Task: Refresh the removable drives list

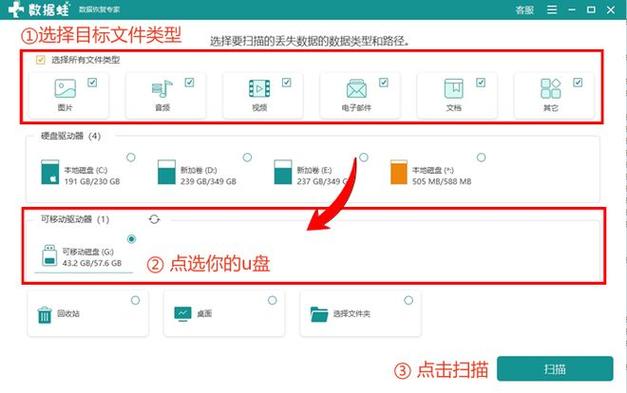Action: [154, 219]
